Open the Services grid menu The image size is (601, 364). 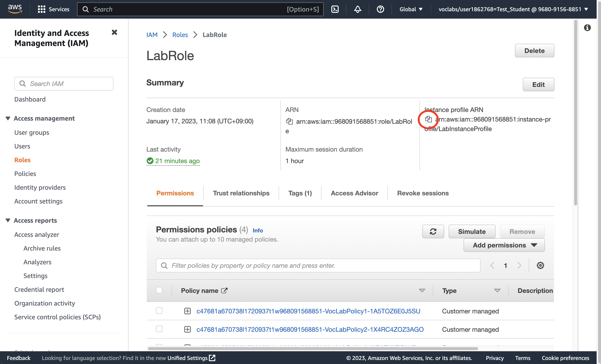(41, 9)
